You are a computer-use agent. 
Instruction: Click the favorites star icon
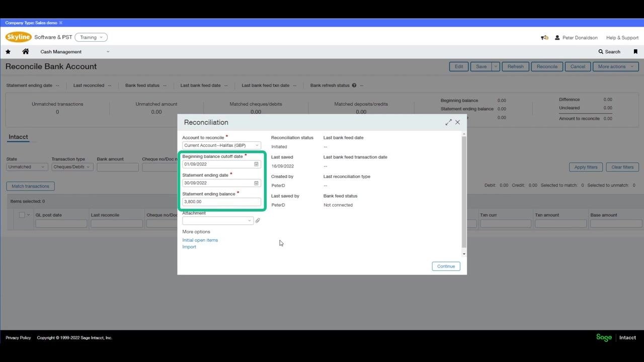coord(8,52)
